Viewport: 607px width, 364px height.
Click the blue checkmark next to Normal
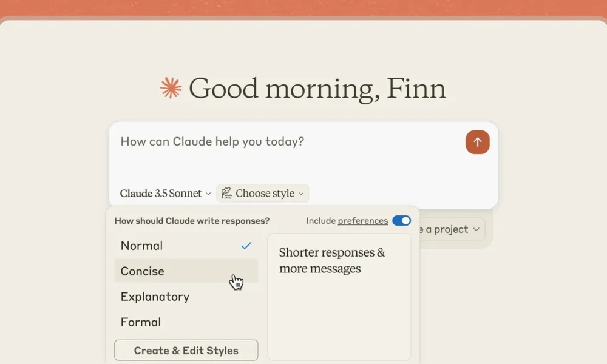(x=246, y=246)
